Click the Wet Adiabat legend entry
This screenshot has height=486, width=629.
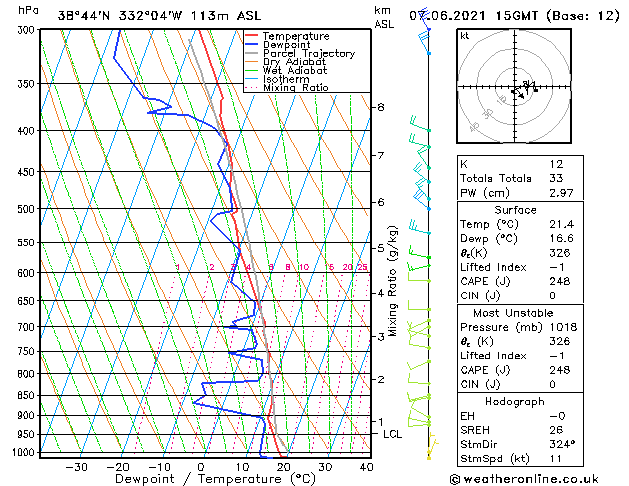coord(286,70)
